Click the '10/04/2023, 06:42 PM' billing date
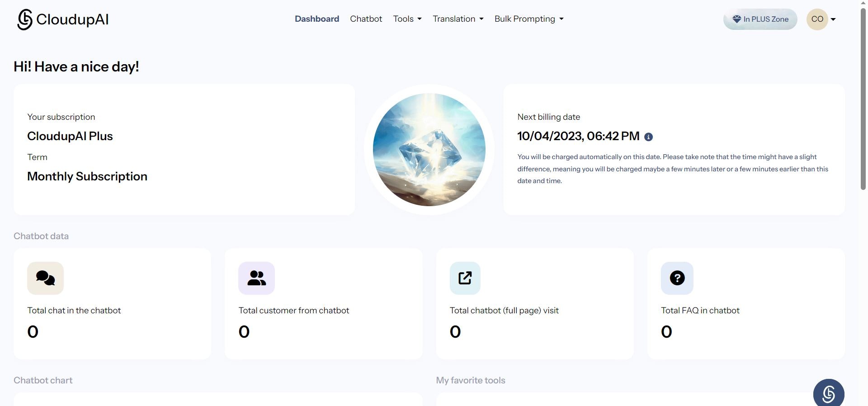 click(x=578, y=136)
